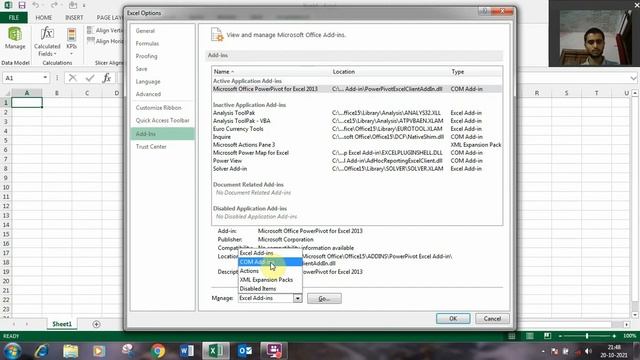Viewport: 640px width, 360px height.
Task: Switch to Excel in the taskbar
Action: coord(216,351)
